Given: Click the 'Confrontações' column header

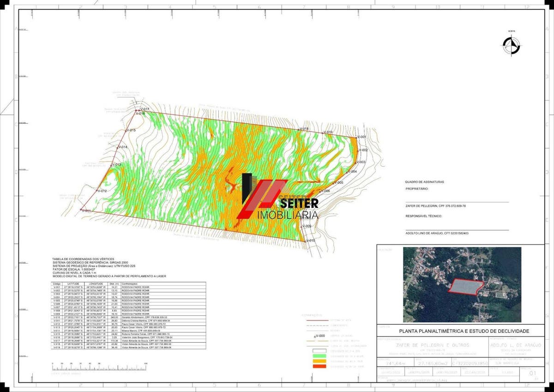Looking at the screenshot, I should tap(129, 283).
